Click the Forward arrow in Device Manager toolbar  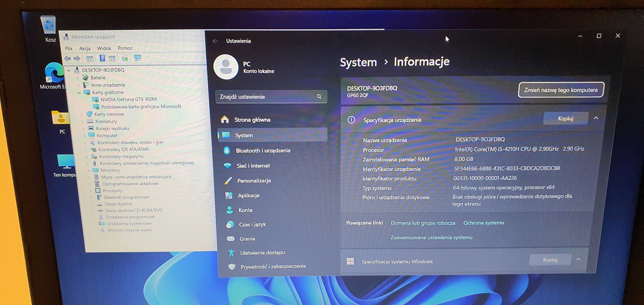pyautogui.click(x=77, y=59)
